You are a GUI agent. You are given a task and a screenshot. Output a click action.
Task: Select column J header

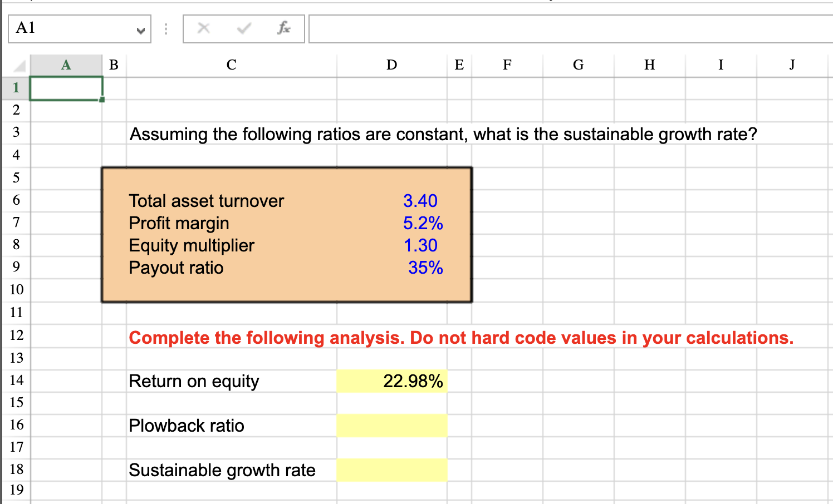(791, 65)
